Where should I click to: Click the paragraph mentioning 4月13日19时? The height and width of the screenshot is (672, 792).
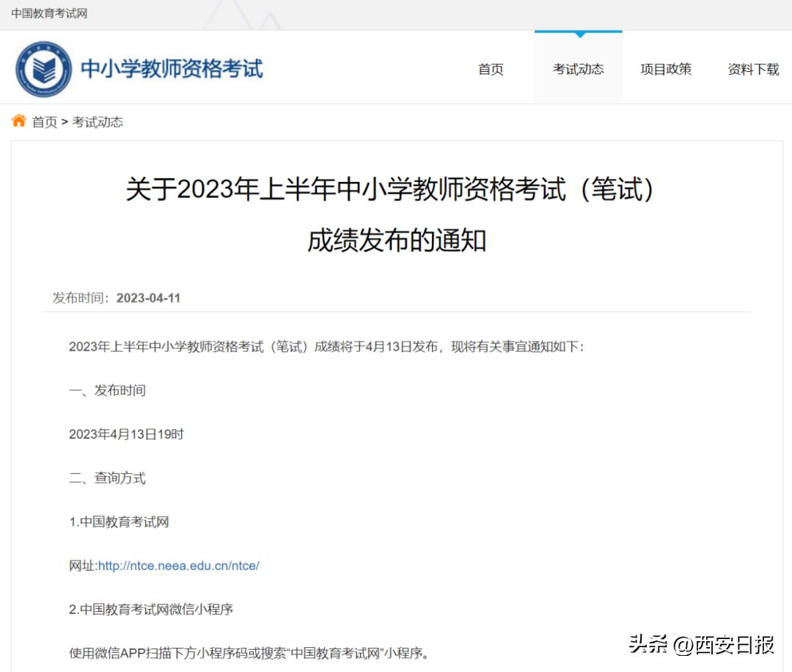tap(126, 434)
